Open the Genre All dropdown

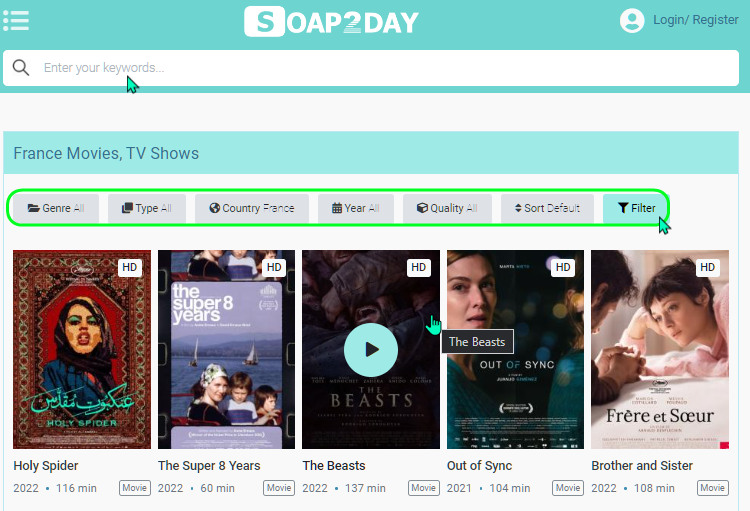(x=56, y=208)
